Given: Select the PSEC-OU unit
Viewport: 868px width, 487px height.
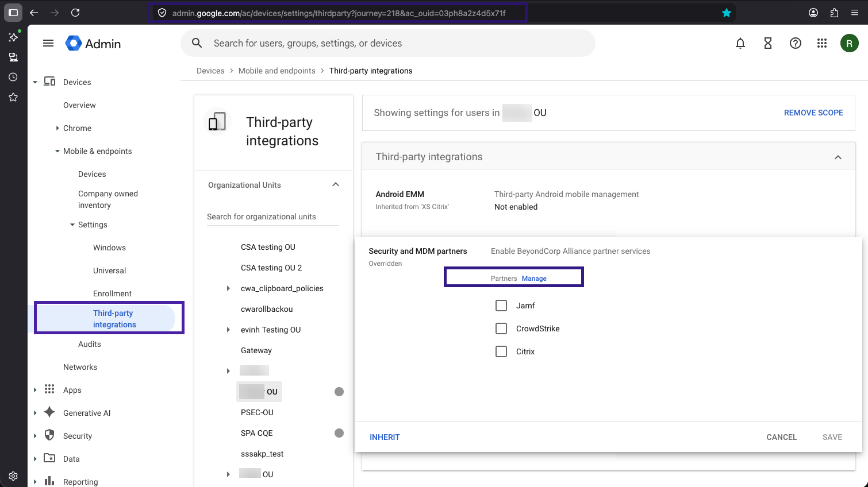Looking at the screenshot, I should pyautogui.click(x=257, y=412).
